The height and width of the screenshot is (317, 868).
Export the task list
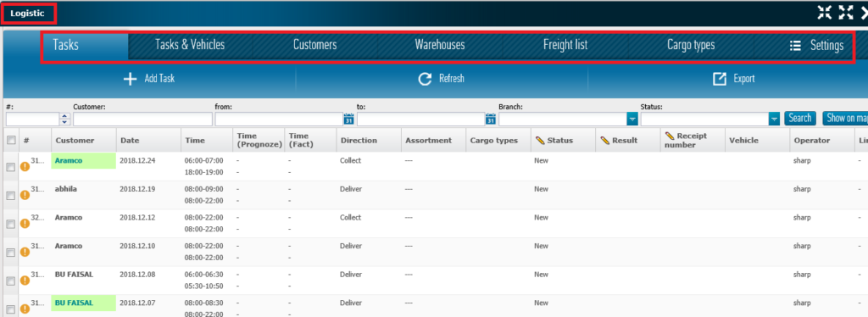734,79
